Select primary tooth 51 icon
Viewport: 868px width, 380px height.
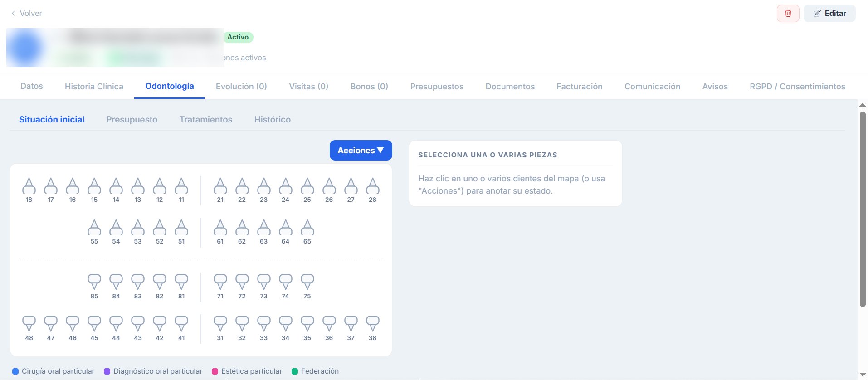point(181,228)
